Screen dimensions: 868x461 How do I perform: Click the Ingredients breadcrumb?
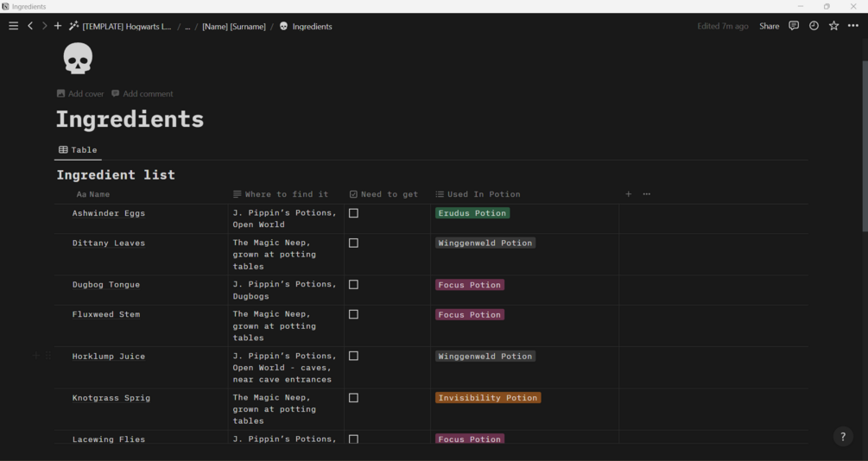point(312,26)
